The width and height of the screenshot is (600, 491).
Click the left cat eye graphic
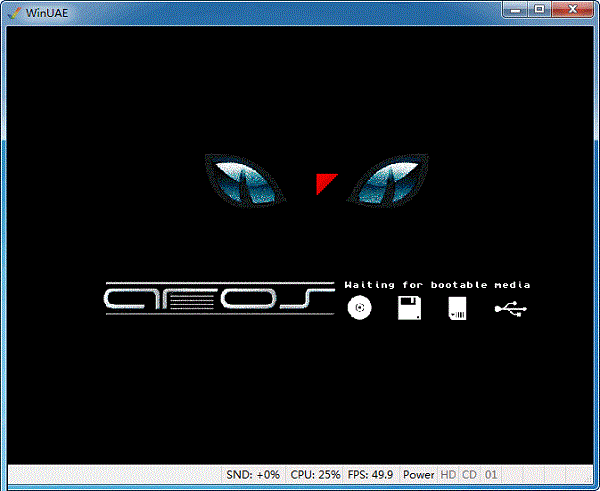(x=245, y=180)
